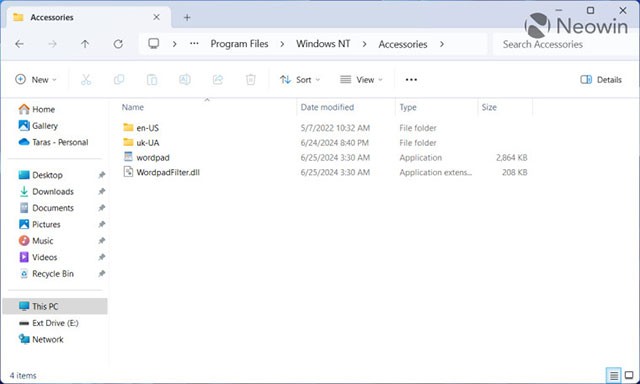Expand chevron after Program Files
Viewport: 640px width, 384px height.
coord(282,44)
